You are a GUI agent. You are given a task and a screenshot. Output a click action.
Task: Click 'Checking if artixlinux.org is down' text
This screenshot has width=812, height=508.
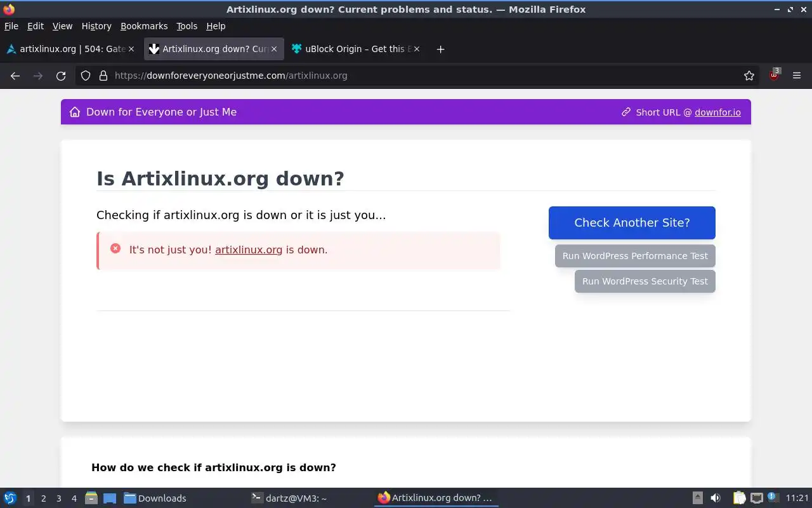241,215
